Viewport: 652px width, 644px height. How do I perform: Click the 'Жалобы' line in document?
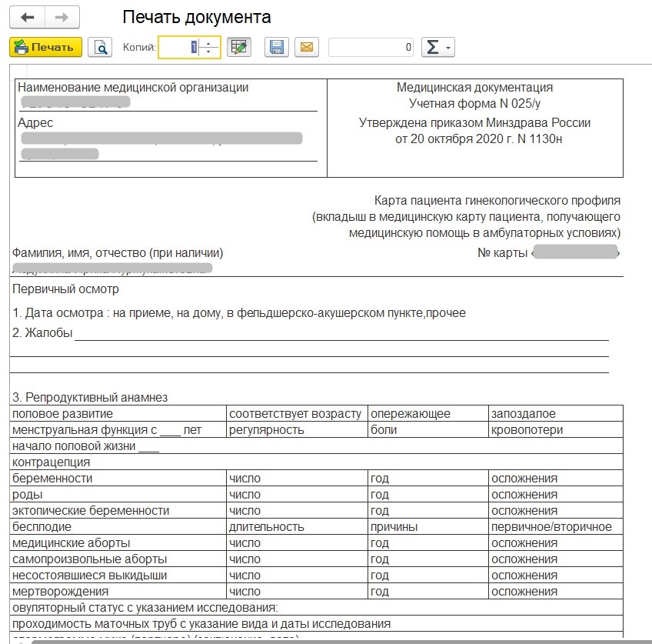[43, 333]
